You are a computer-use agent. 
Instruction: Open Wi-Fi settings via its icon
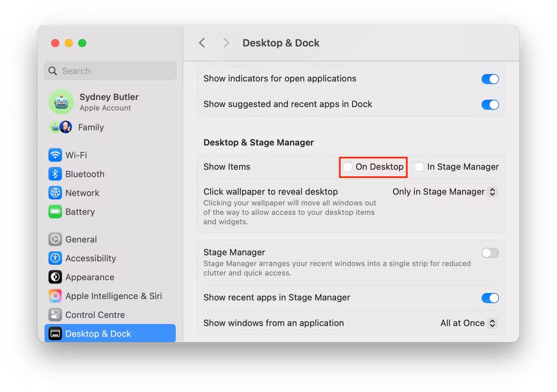(x=55, y=155)
